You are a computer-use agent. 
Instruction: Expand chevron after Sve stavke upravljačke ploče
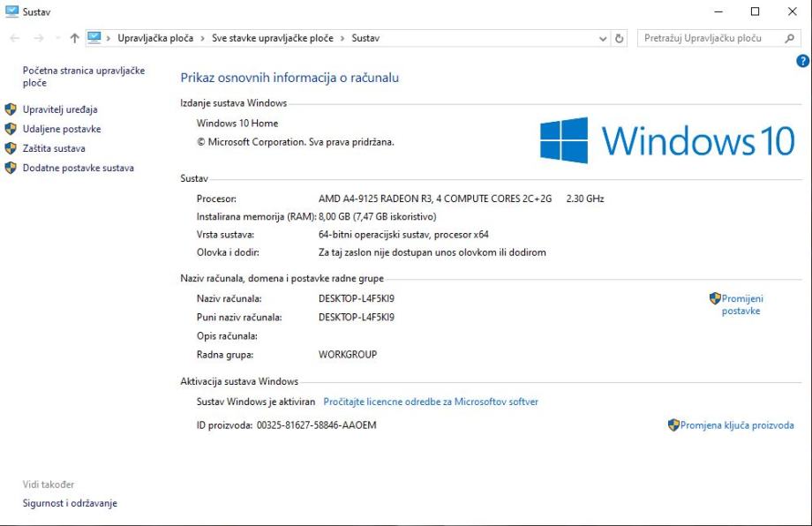pyautogui.click(x=342, y=38)
